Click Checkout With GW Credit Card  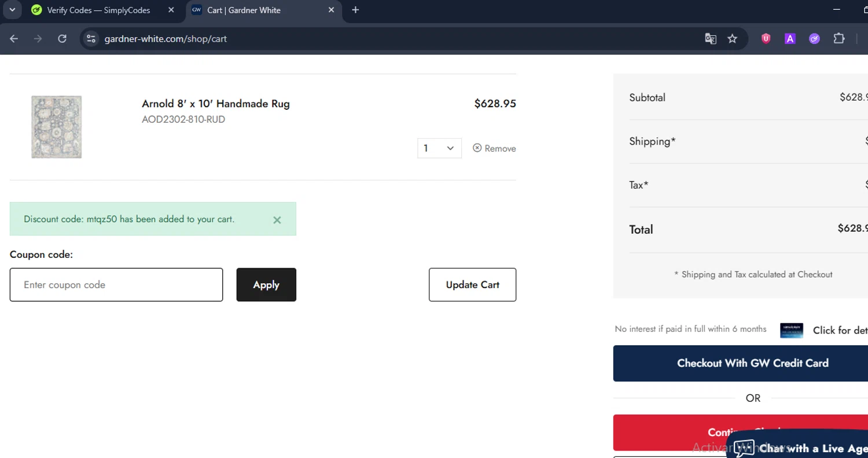pyautogui.click(x=741, y=363)
